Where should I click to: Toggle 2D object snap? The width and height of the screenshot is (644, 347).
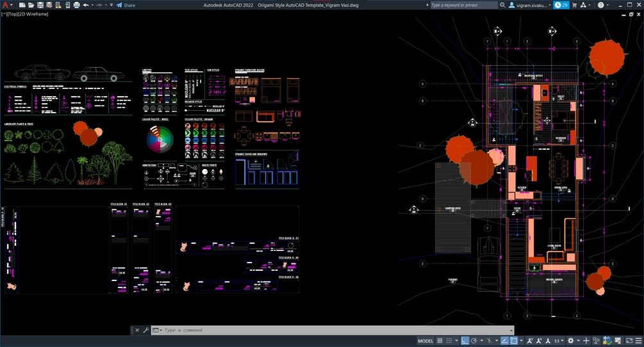[514, 341]
